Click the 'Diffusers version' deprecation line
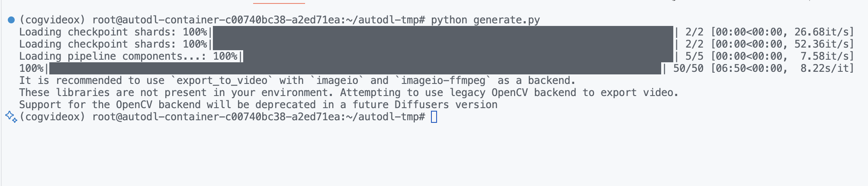This screenshot has width=868, height=186. point(258,105)
